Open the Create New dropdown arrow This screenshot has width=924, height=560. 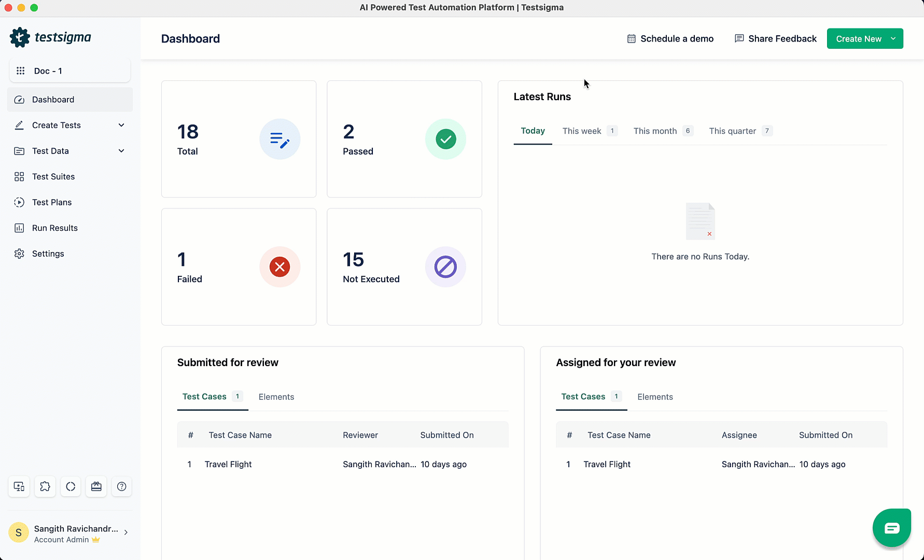tap(893, 38)
